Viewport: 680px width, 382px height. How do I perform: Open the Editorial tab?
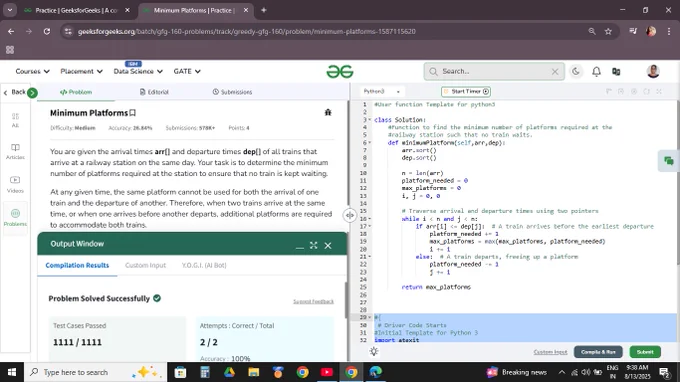(x=154, y=92)
